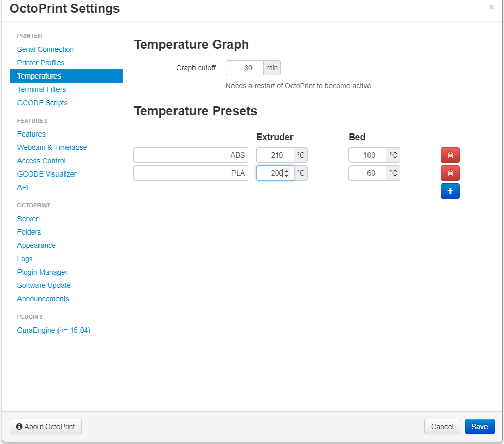Open CuraEngine plugin settings

click(53, 330)
